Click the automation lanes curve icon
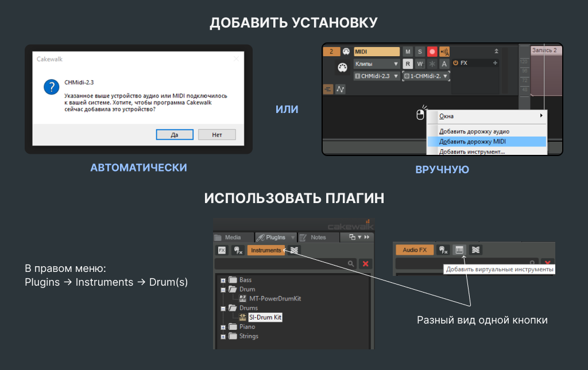This screenshot has width=588, height=370. click(340, 89)
